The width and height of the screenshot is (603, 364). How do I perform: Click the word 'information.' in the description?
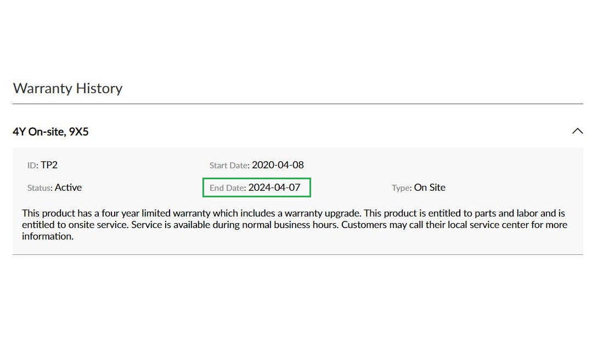pyautogui.click(x=48, y=236)
